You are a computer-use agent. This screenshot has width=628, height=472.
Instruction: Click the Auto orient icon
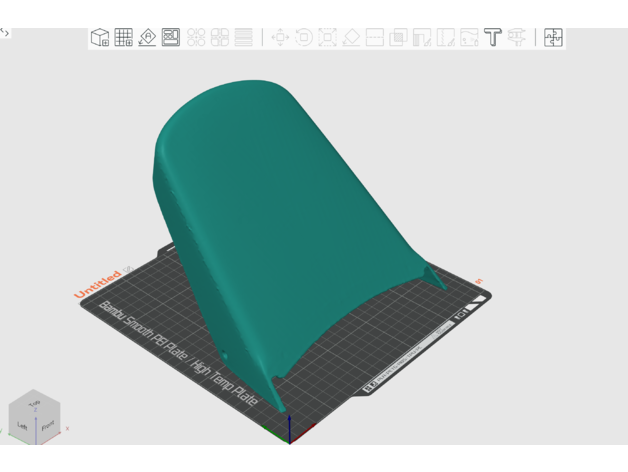[x=147, y=38]
